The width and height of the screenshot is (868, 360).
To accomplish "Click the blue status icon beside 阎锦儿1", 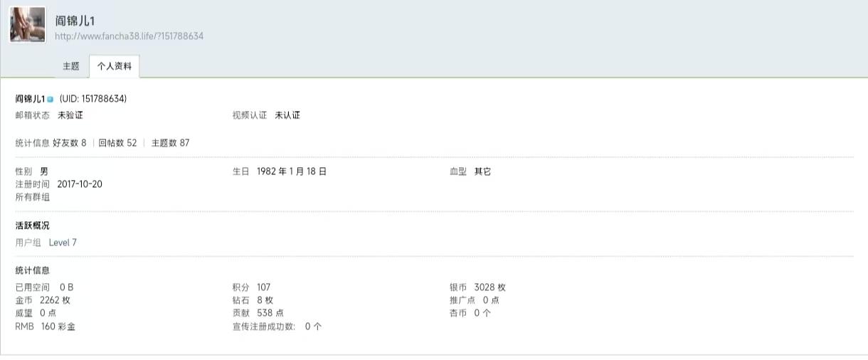I will (x=51, y=99).
